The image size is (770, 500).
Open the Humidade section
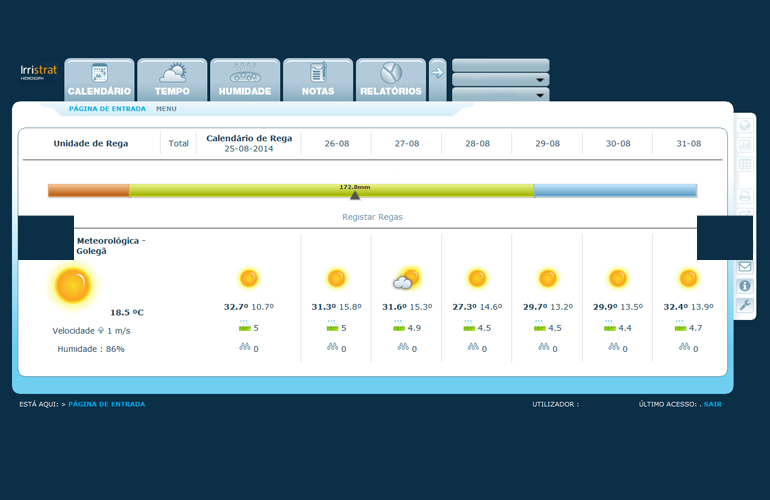point(245,79)
